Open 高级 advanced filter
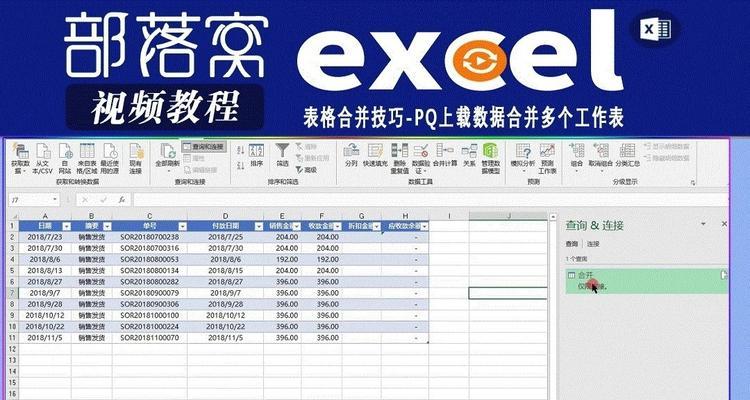 pos(305,169)
